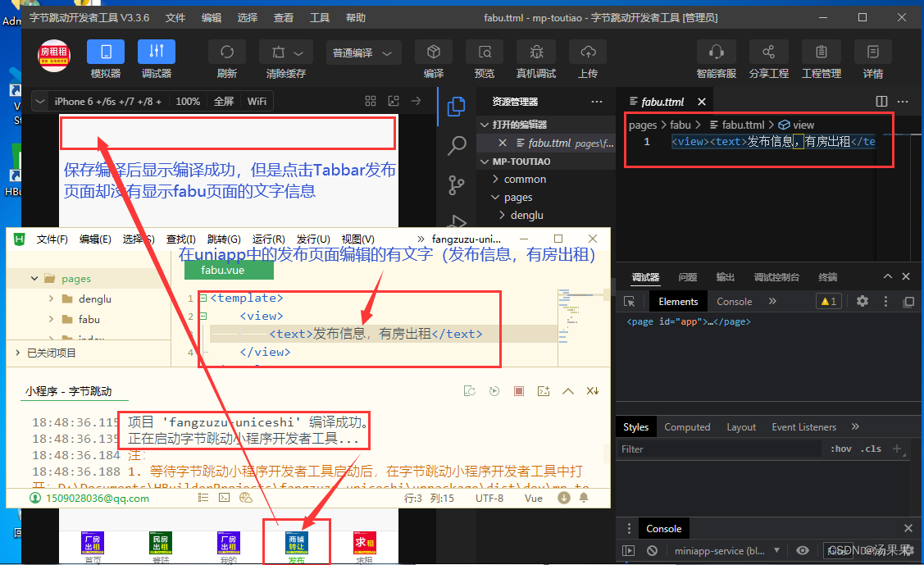Select the WiFi network option
The height and width of the screenshot is (565, 924).
tap(257, 102)
